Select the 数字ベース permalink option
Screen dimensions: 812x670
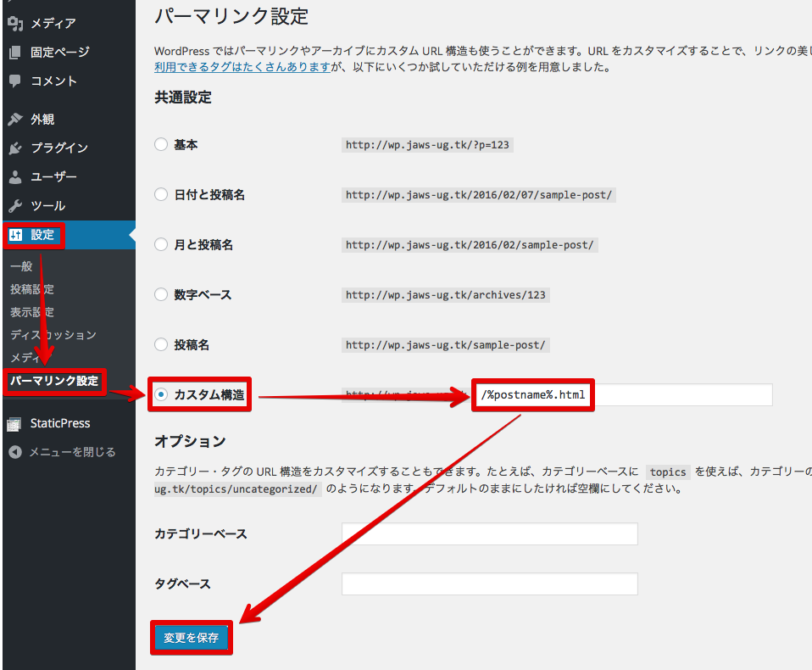pyautogui.click(x=160, y=294)
